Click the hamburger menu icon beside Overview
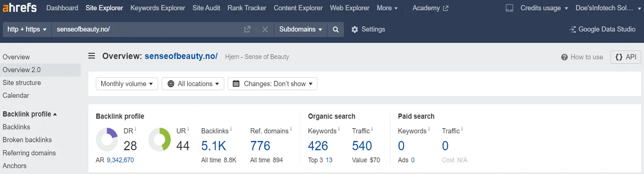Screen dimensions: 644x174 click(x=91, y=56)
